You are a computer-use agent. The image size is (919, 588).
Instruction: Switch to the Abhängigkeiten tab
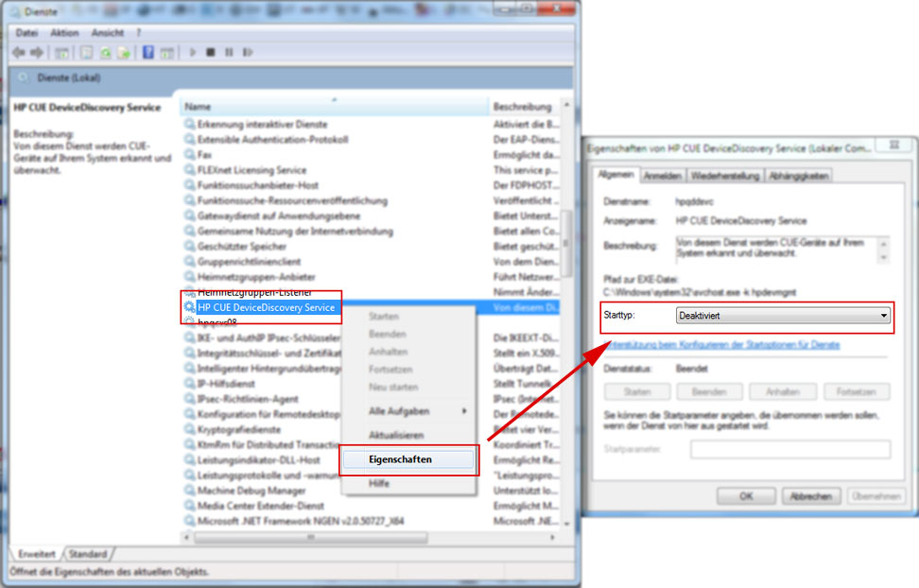[x=798, y=175]
